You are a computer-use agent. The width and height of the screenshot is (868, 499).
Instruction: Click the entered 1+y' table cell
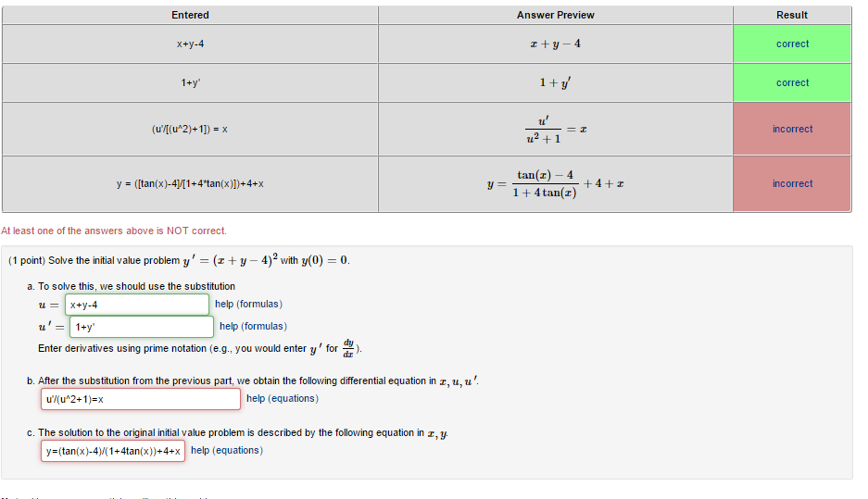click(x=190, y=82)
